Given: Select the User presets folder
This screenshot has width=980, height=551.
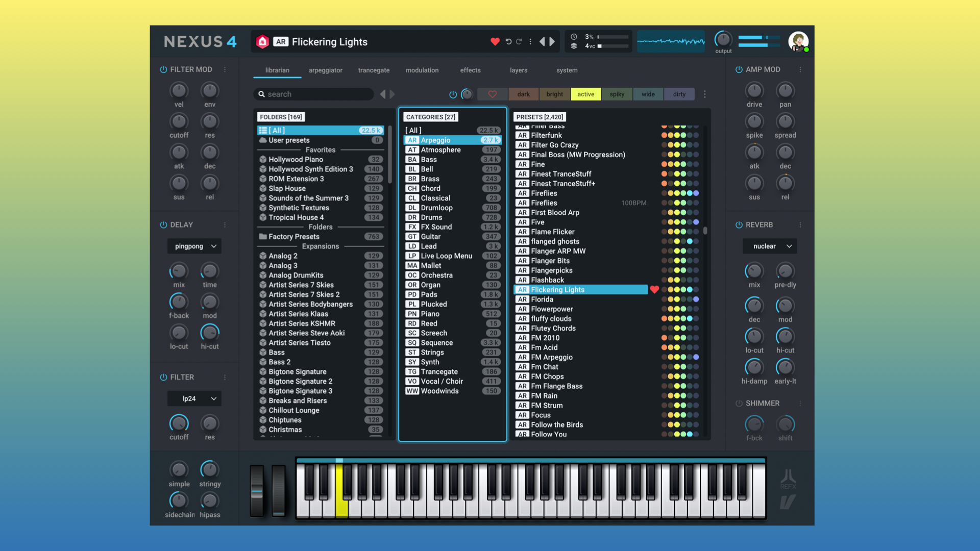Looking at the screenshot, I should click(x=321, y=140).
